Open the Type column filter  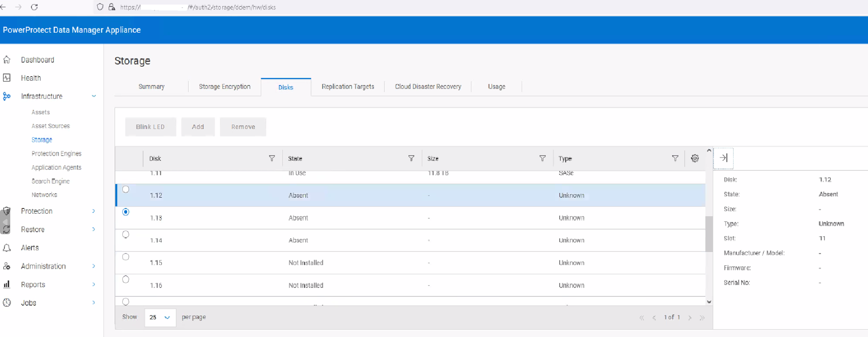pos(675,158)
